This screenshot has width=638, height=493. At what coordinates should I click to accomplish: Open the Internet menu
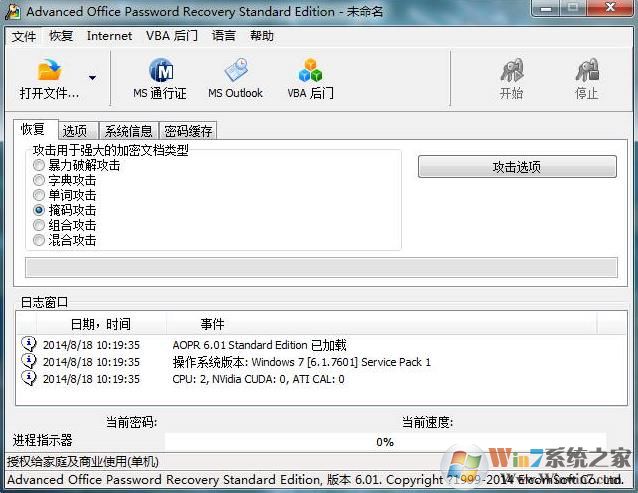(109, 36)
